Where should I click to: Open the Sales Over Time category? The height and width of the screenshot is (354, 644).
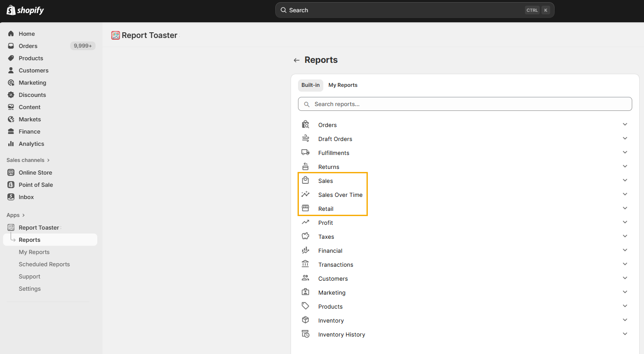340,195
